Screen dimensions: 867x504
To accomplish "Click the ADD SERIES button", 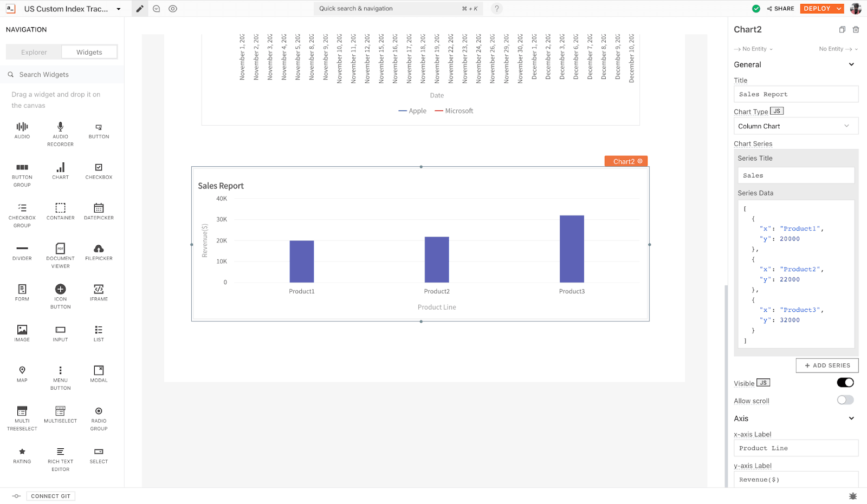I will click(x=827, y=365).
